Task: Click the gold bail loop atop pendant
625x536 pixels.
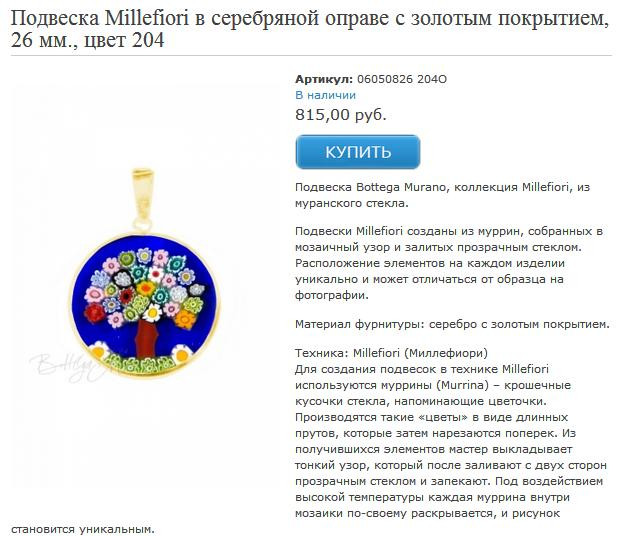Action: [x=140, y=185]
